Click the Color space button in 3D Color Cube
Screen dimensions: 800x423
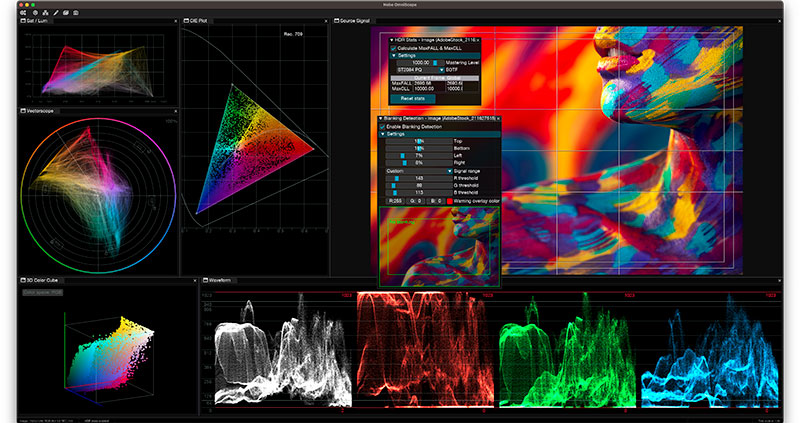(43, 291)
